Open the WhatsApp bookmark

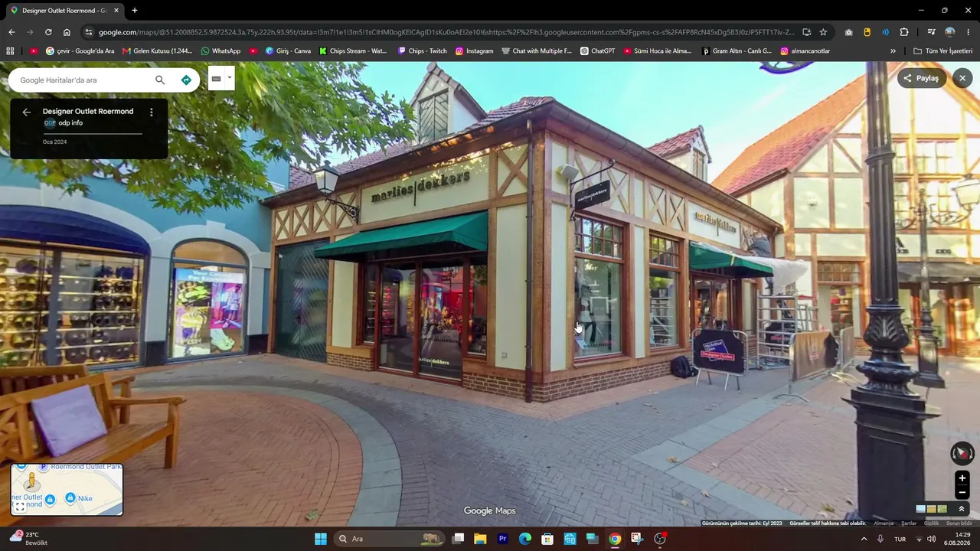point(220,51)
